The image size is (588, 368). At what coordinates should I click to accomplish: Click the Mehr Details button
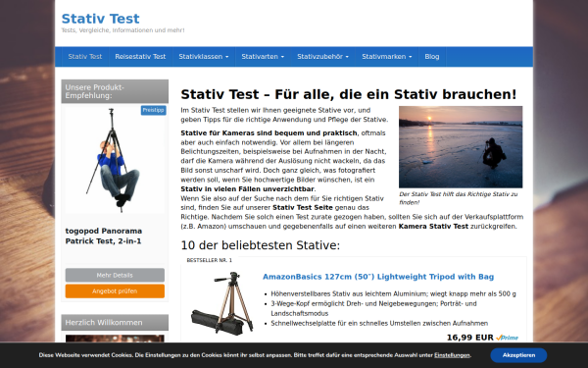click(115, 275)
